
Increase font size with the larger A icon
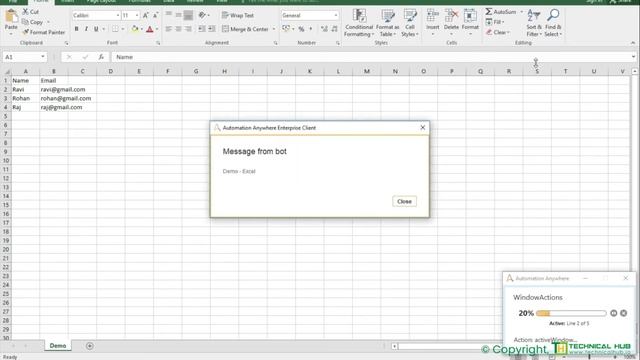click(145, 15)
